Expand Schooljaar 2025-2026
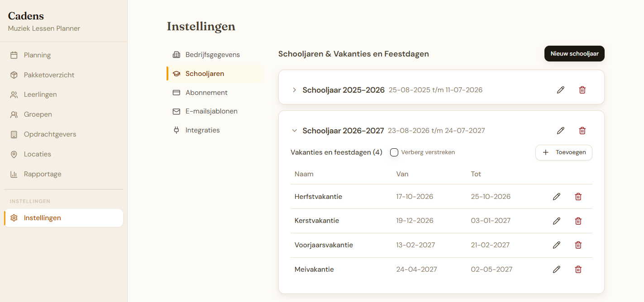Viewport: 644px width, 302px height. coord(295,90)
